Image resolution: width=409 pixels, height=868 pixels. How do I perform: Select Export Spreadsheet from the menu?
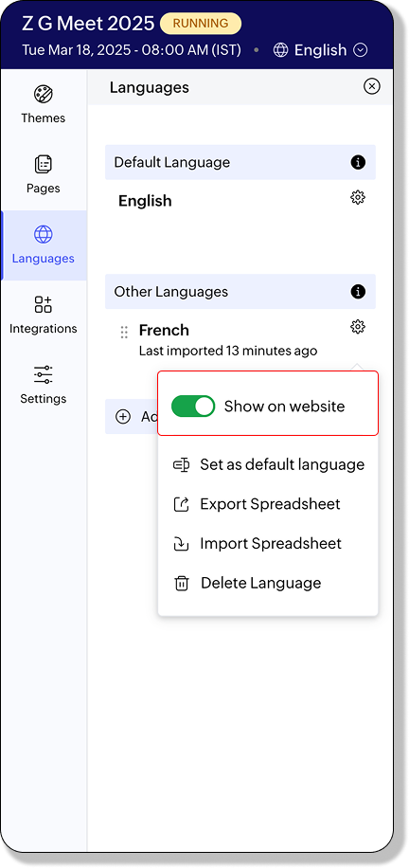click(x=257, y=504)
